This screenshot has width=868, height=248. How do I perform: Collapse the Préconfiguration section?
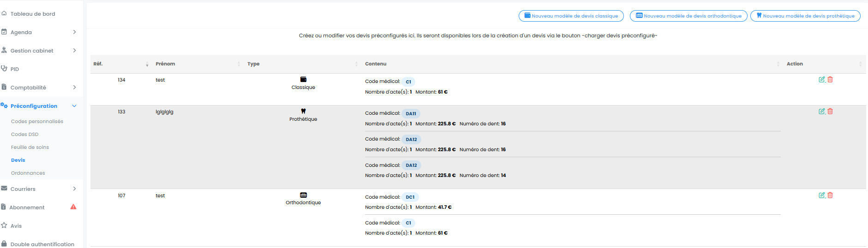pyautogui.click(x=74, y=106)
